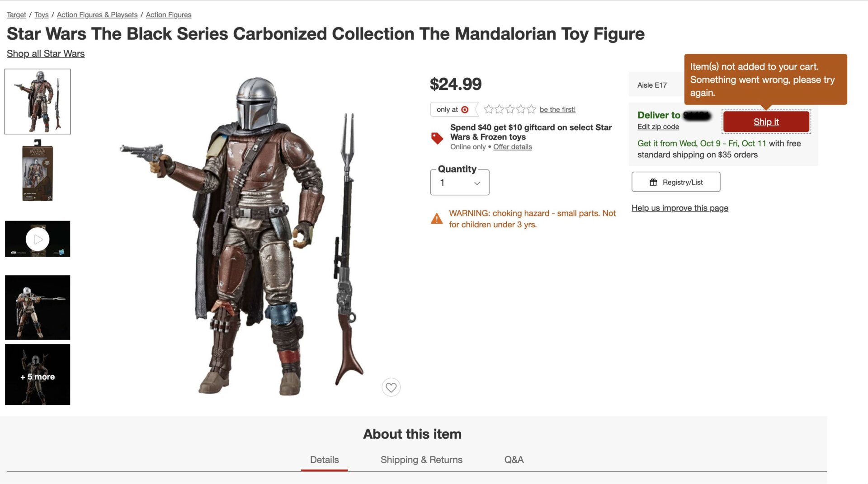Screen dimensions: 868x484
Task: Switch to the Shipping & Returns tab
Action: pyautogui.click(x=421, y=460)
